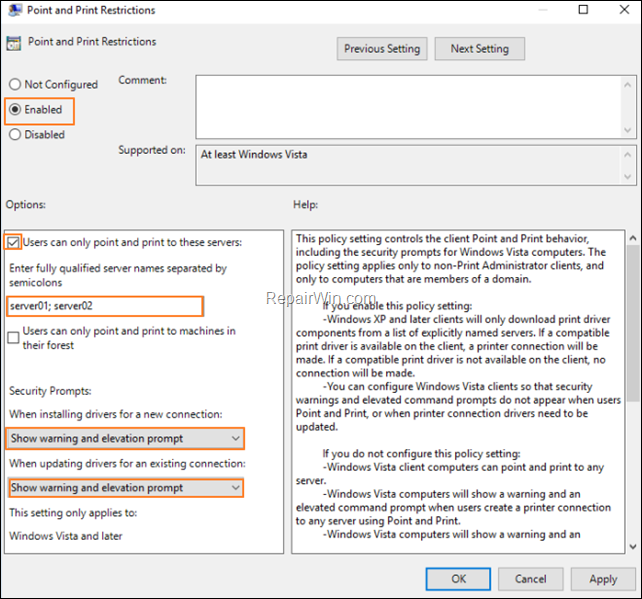This screenshot has width=642, height=599.
Task: Click the Supported on scroll down arrow
Action: 627,176
